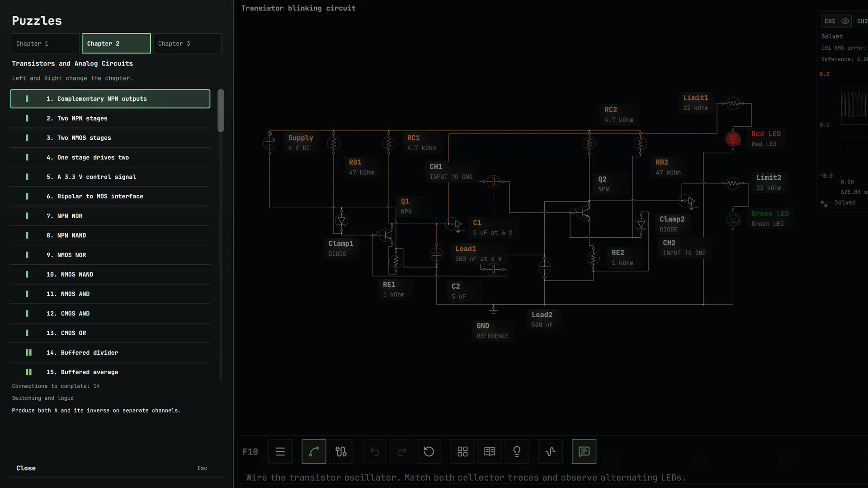The width and height of the screenshot is (868, 488).
Task: Select the cable plug tool
Action: point(341,451)
